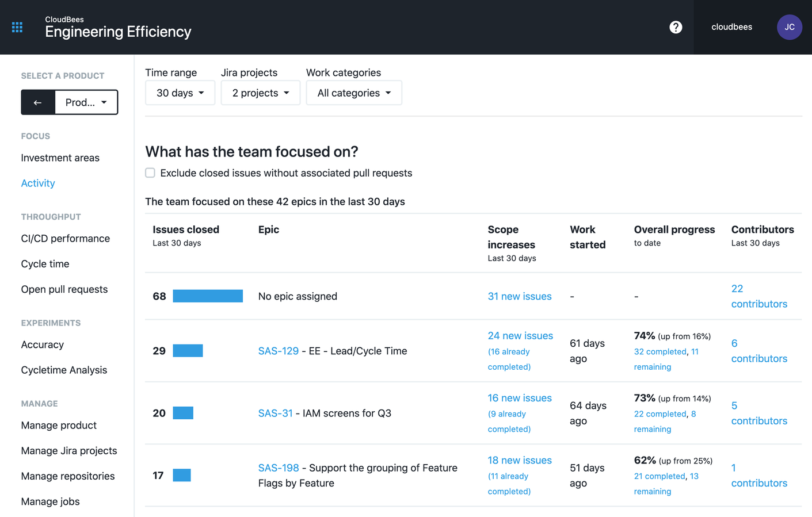
Task: Go to Investment areas
Action: tap(60, 158)
